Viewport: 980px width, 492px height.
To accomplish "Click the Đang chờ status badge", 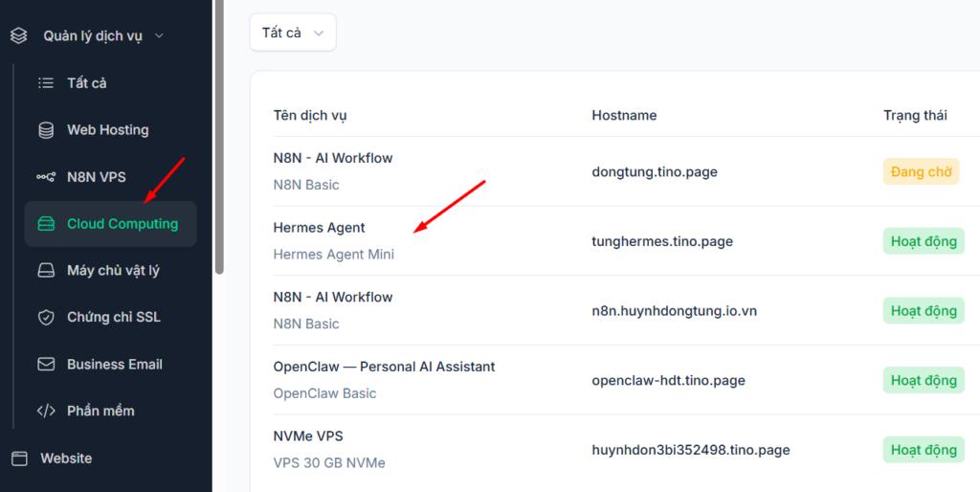I will [x=922, y=171].
